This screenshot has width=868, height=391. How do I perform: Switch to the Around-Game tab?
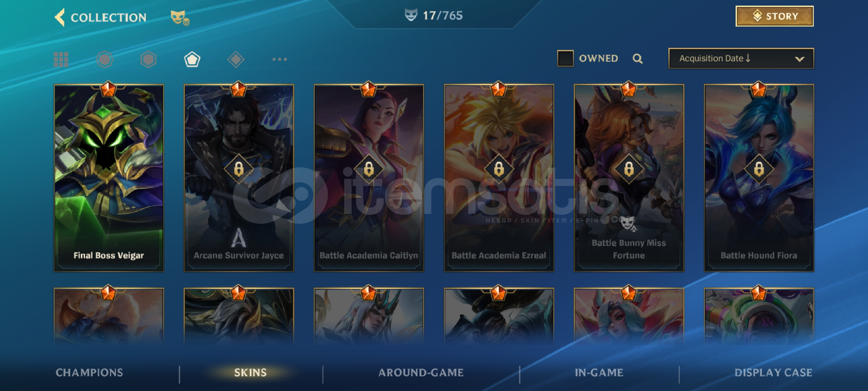pos(421,373)
